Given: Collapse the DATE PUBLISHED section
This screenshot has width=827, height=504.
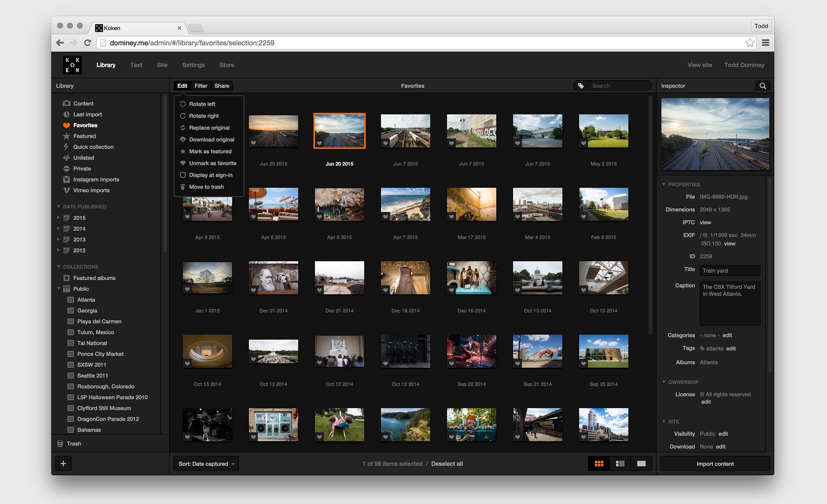Looking at the screenshot, I should click(59, 206).
